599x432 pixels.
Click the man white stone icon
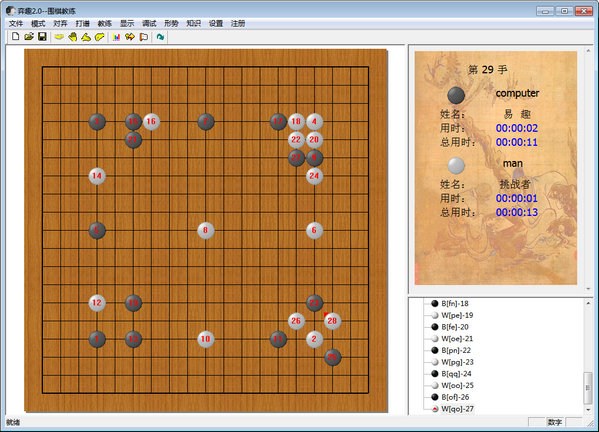tap(456, 165)
